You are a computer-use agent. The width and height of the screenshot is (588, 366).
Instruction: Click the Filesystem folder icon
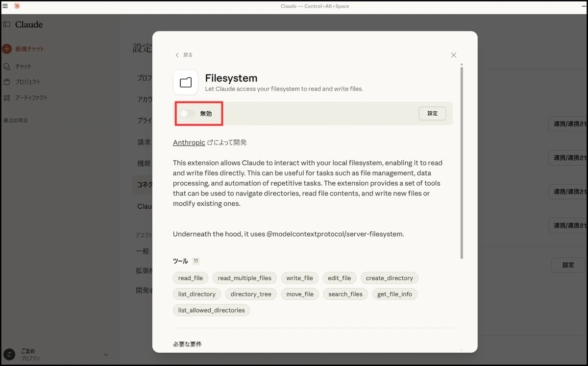point(186,82)
